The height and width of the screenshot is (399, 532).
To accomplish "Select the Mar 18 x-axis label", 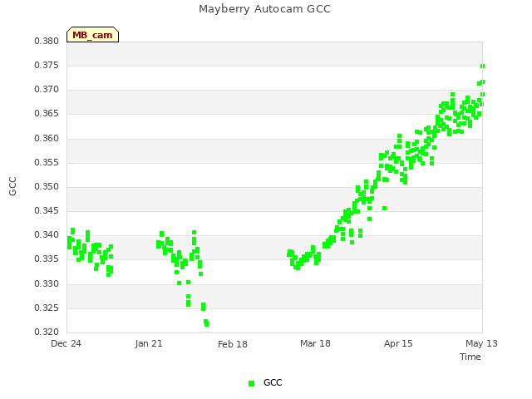I will 315,343.
